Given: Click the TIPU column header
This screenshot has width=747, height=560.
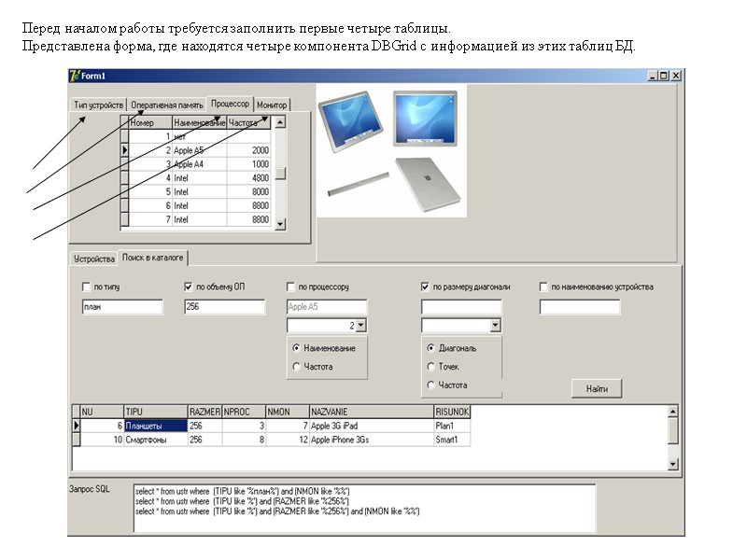Looking at the screenshot, I should coord(156,412).
